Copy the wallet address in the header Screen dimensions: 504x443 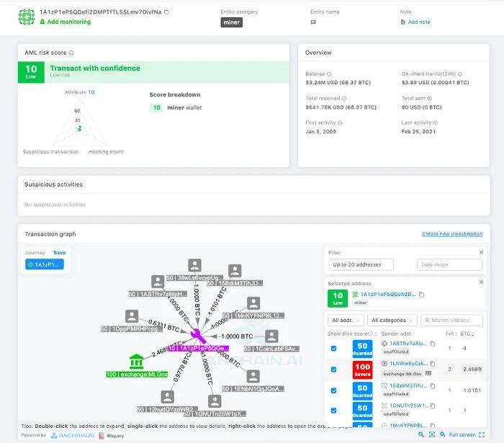[x=167, y=12]
